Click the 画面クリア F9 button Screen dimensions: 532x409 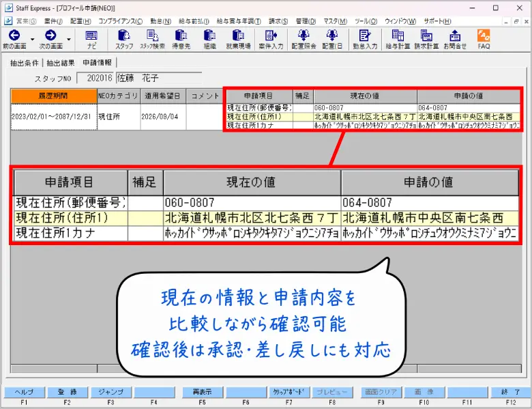381,392
